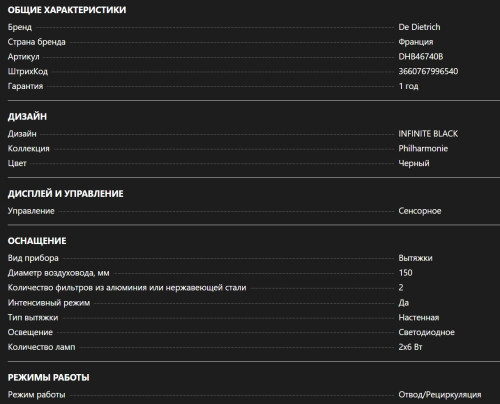Click the Philharmonie collection value

pos(423,148)
